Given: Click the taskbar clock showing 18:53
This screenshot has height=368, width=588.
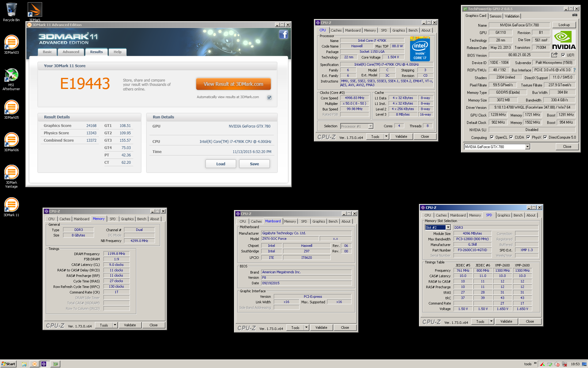Looking at the screenshot, I should tap(575, 364).
